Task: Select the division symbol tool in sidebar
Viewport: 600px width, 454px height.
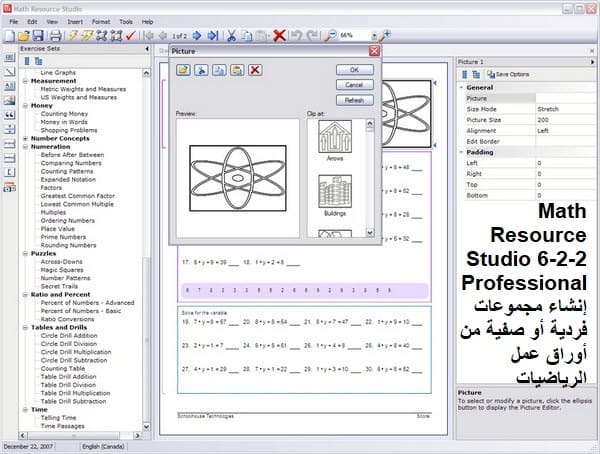Action: pos(10,129)
